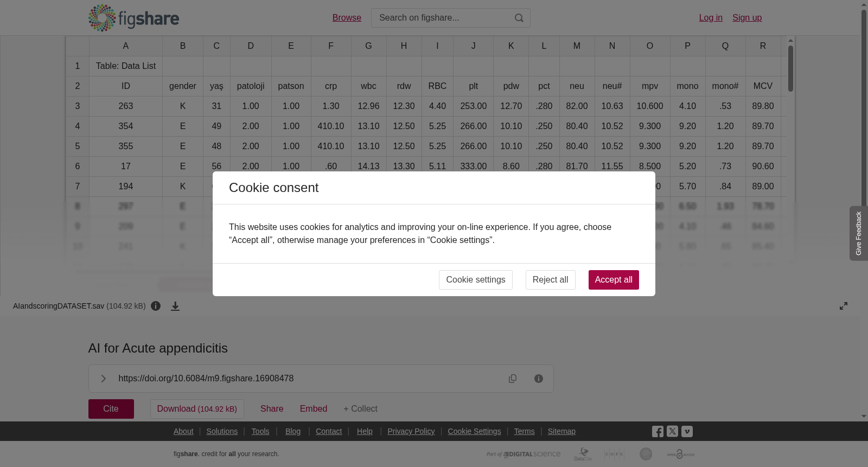868x467 pixels.
Task: Open figshare X (Twitter) page
Action: coord(672,432)
